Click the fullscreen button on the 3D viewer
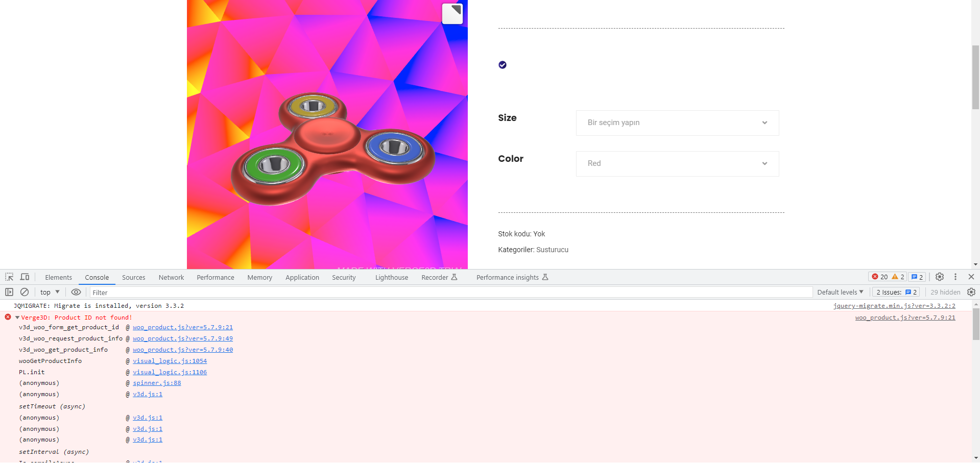 452,14
